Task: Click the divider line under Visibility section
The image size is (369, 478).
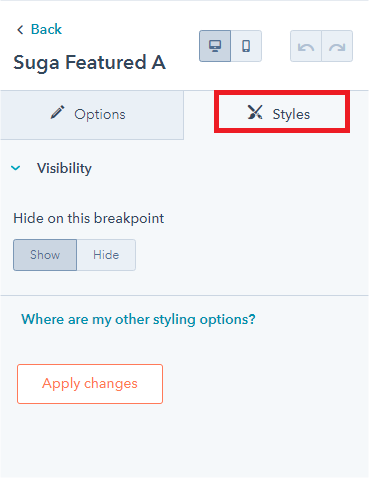Action: tap(184, 295)
